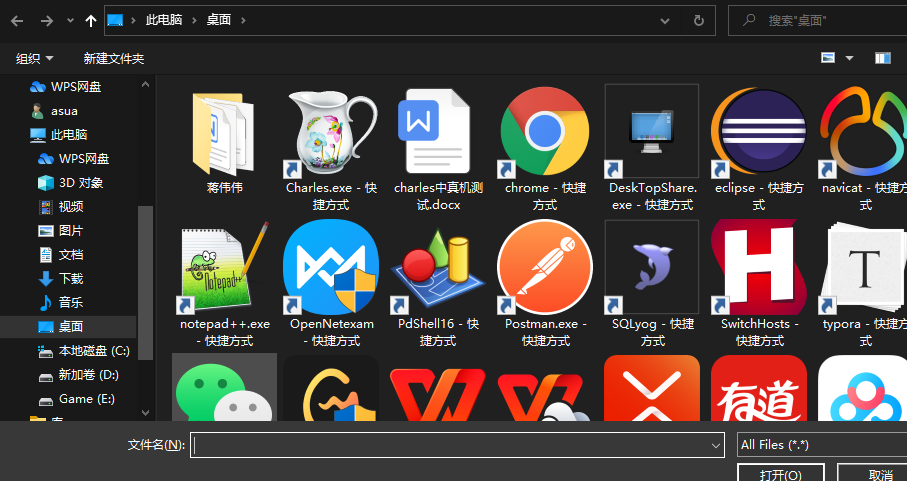The width and height of the screenshot is (907, 481).
Task: Change the view layout icon
Action: (x=828, y=58)
